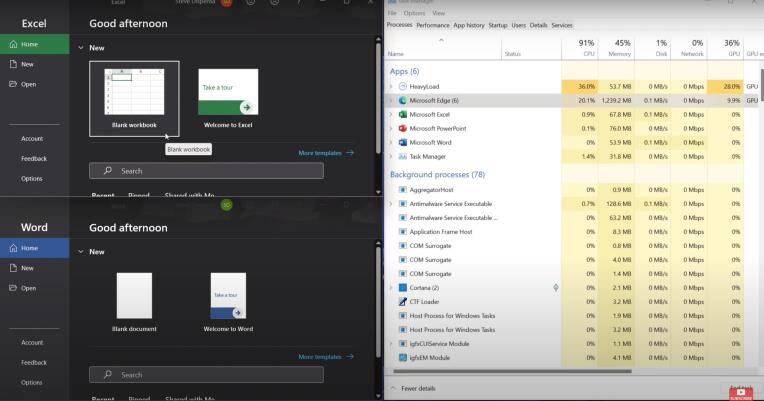Image resolution: width=764 pixels, height=401 pixels.
Task: Expand the Cortana (2) process group
Action: tap(391, 288)
